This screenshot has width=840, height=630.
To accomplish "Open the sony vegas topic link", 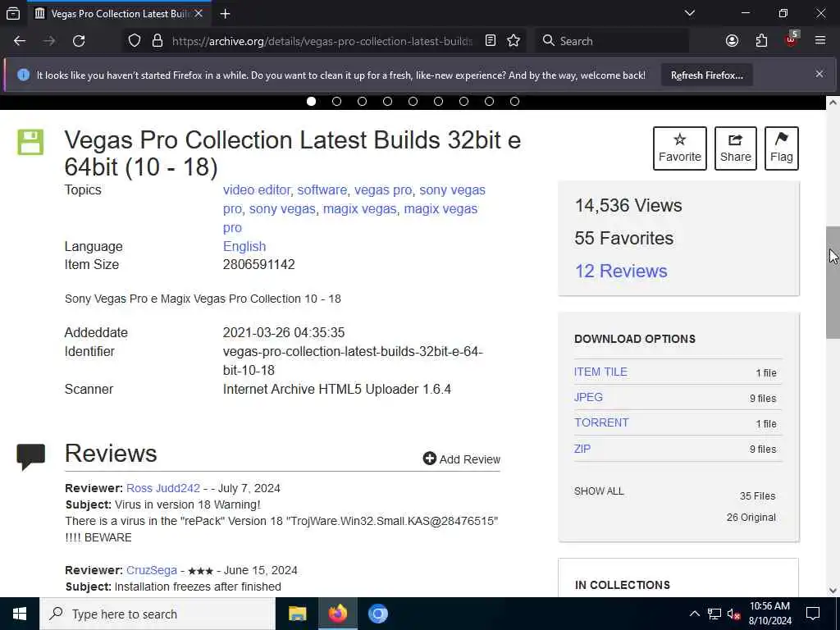I will point(282,209).
